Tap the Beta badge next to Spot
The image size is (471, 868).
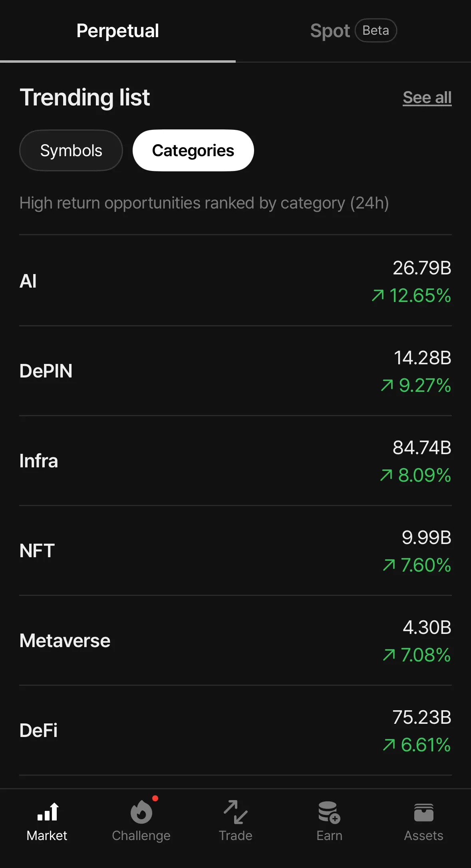376,31
